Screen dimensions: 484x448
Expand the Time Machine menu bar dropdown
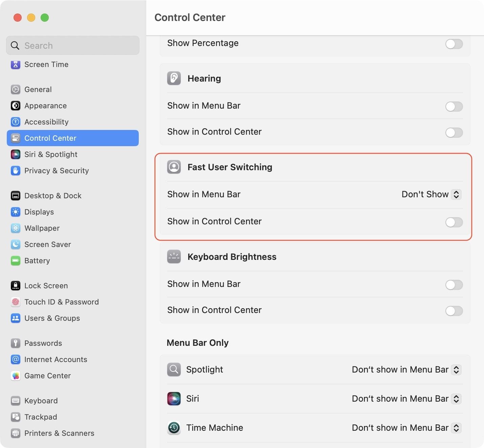click(406, 428)
